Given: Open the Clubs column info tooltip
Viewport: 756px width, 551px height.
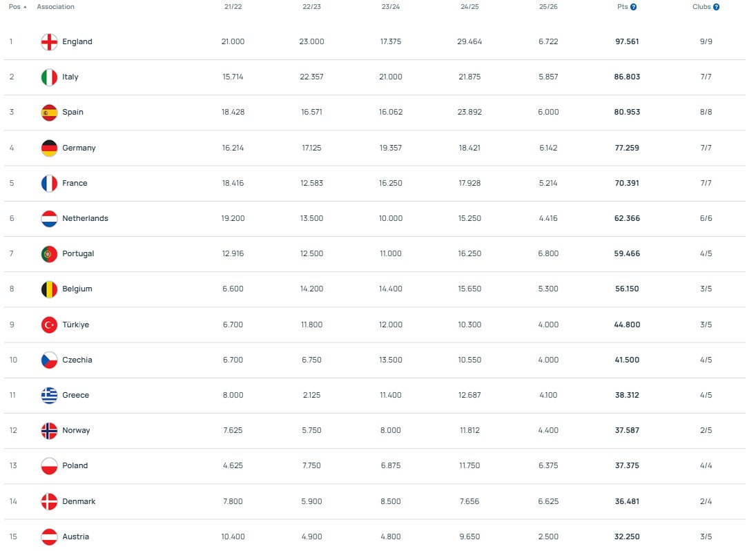Looking at the screenshot, I should 716,6.
